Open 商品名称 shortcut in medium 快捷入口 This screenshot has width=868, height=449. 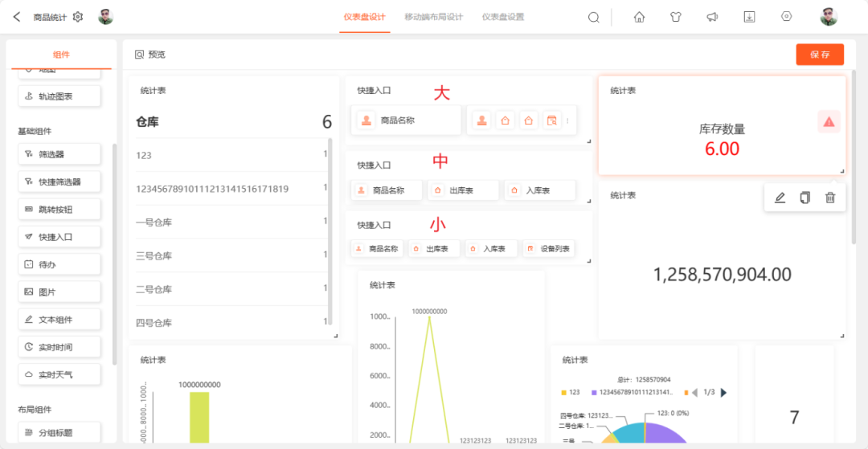387,190
